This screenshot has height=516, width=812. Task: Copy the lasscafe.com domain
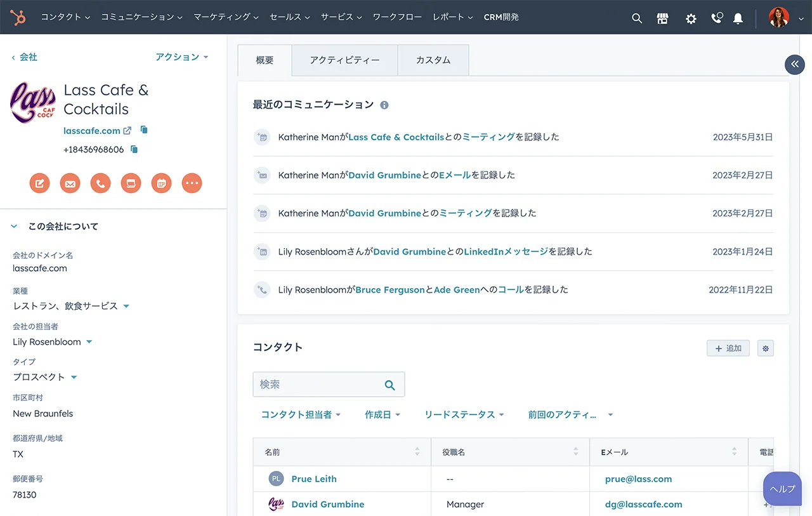point(144,129)
